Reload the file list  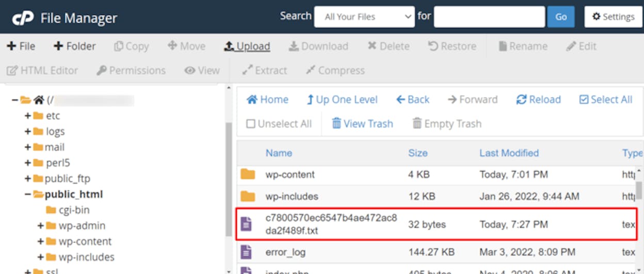pyautogui.click(x=538, y=100)
